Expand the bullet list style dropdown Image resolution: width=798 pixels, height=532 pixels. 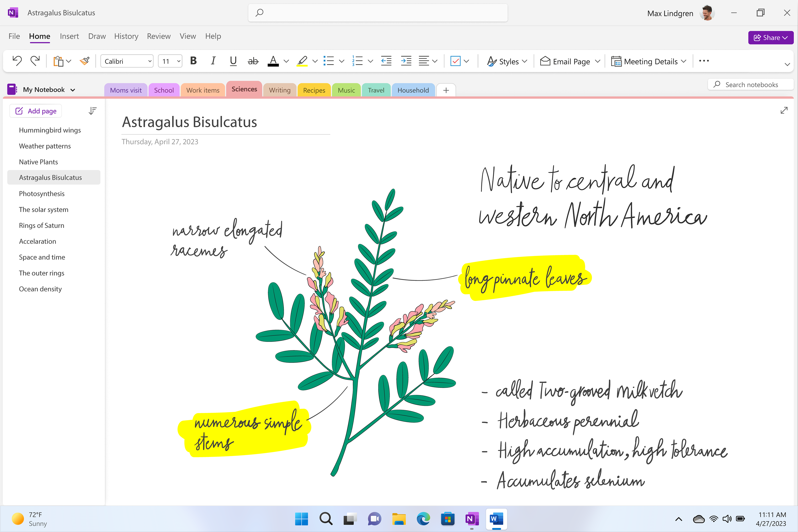(x=342, y=62)
